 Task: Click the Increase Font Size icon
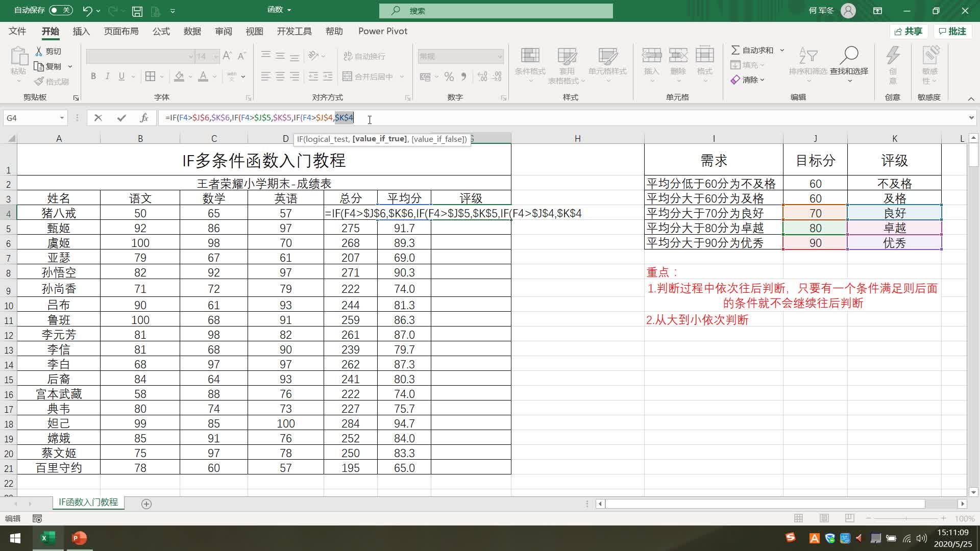pyautogui.click(x=227, y=56)
